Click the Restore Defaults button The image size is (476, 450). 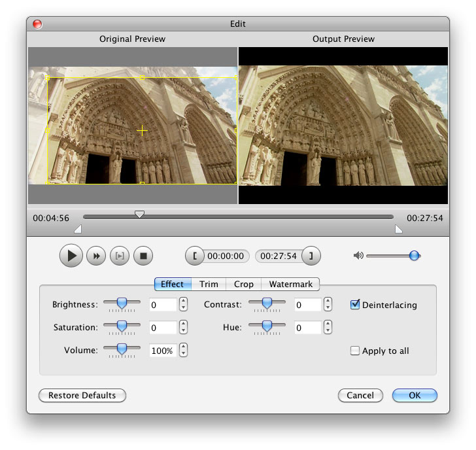click(x=82, y=395)
